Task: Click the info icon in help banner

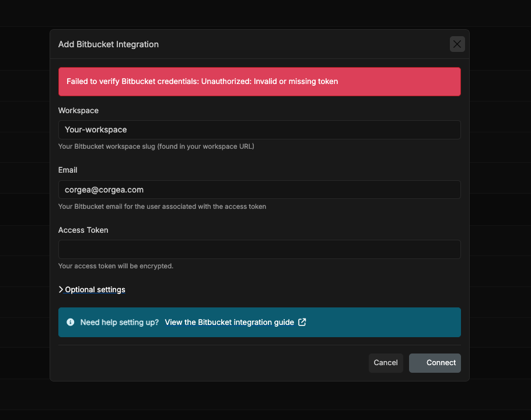Action: click(x=71, y=322)
